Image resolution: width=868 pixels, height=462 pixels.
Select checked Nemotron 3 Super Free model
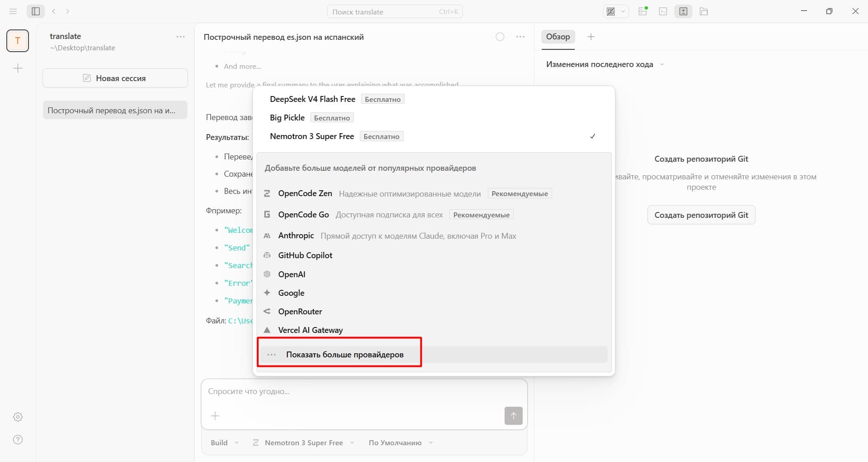click(x=434, y=136)
